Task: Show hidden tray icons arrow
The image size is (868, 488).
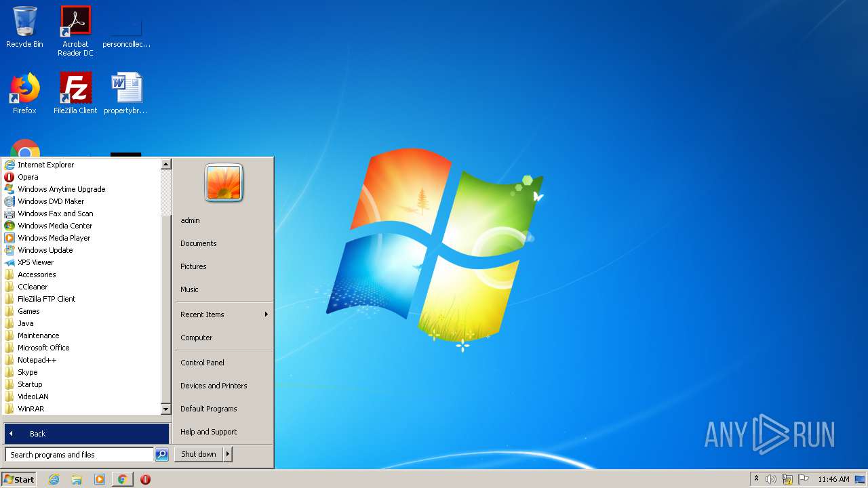Action: coord(756,479)
